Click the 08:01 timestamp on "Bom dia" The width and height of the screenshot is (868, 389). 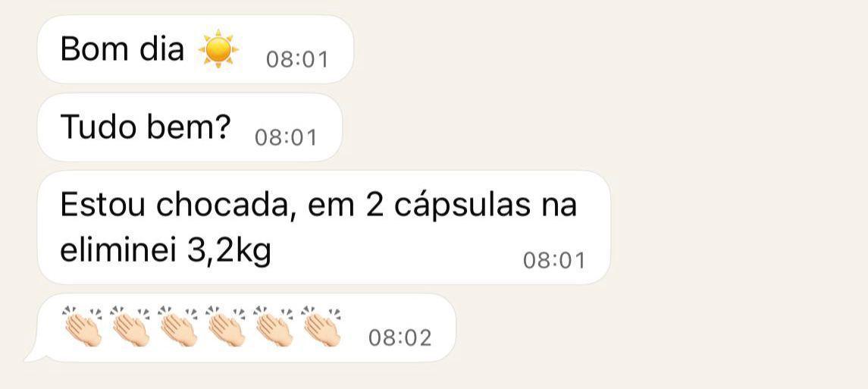pos(297,59)
